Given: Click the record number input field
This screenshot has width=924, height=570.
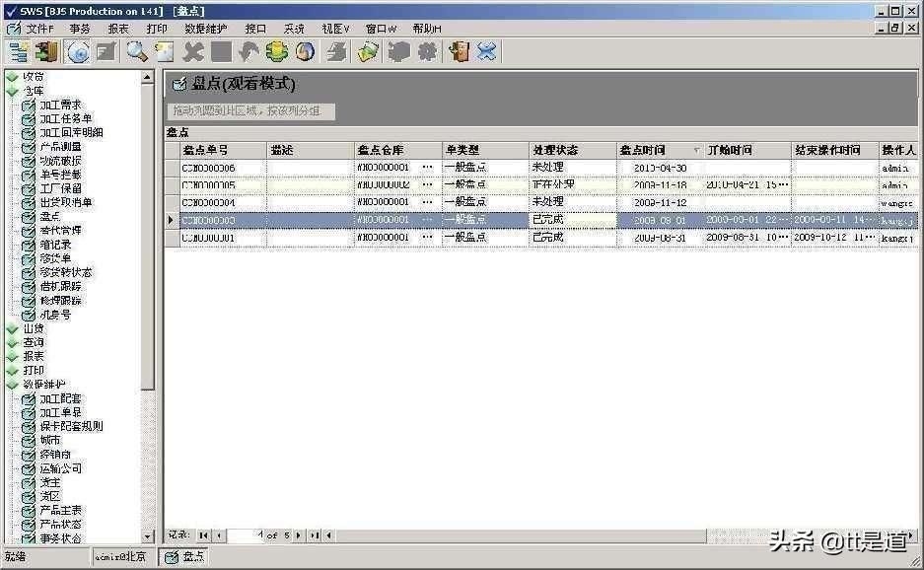Looking at the screenshot, I should click(247, 535).
